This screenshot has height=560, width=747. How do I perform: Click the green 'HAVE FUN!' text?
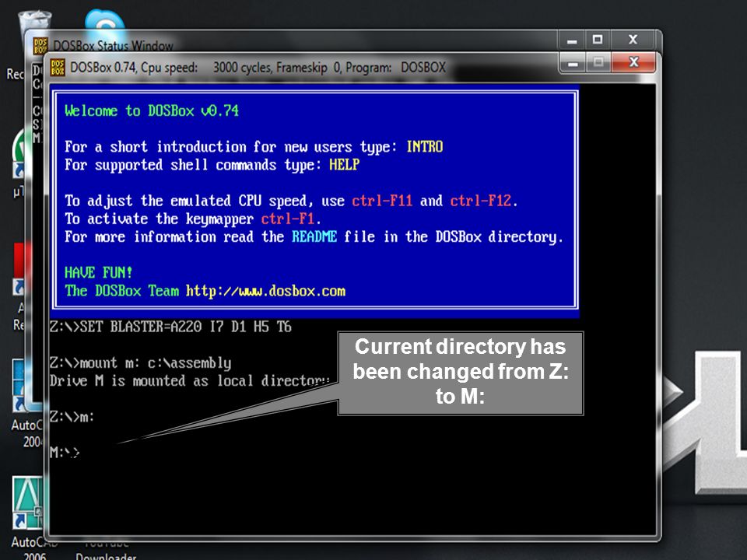(99, 273)
